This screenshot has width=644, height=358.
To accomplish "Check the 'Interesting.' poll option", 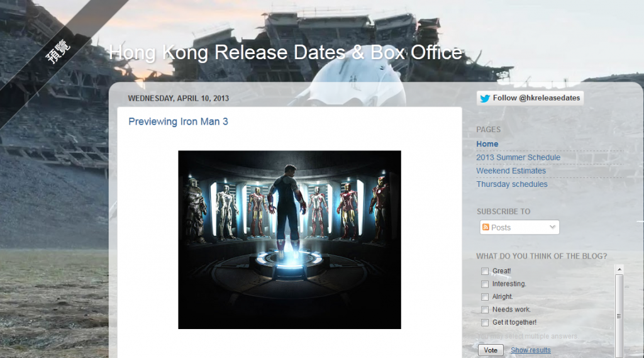I will tap(485, 284).
